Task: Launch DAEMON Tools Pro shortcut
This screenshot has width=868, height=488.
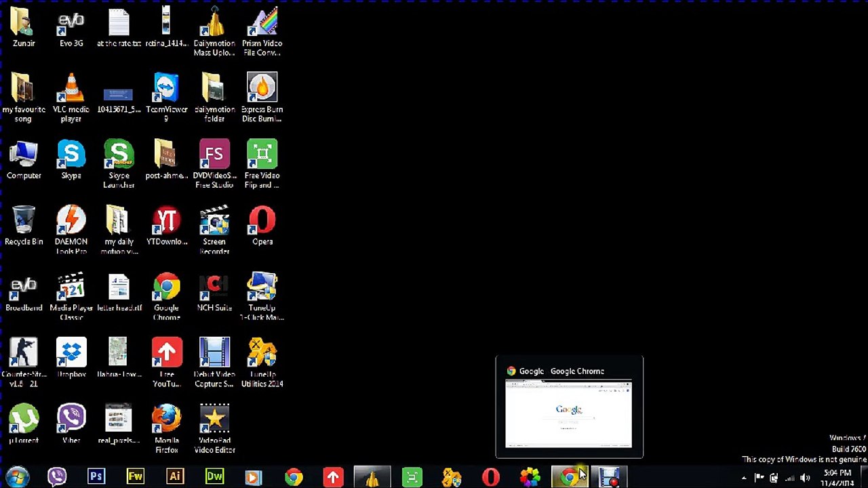Action: coord(71,230)
